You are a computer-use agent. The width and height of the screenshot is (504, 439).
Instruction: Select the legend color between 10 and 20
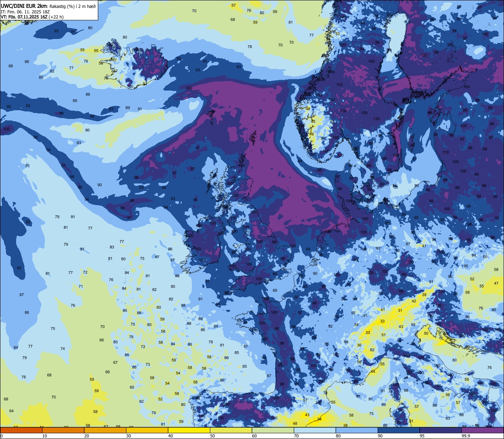(63, 430)
